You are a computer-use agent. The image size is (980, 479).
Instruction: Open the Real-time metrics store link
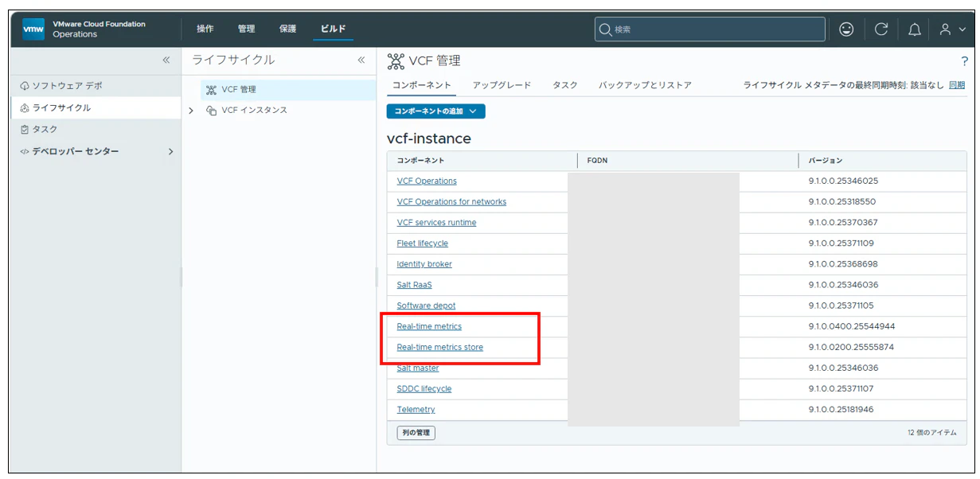439,347
